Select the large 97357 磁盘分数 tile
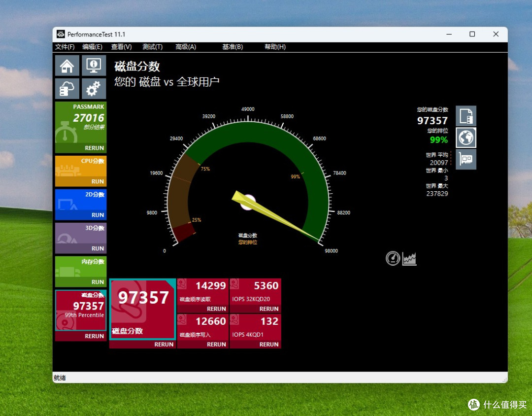The image size is (532, 416). [142, 309]
